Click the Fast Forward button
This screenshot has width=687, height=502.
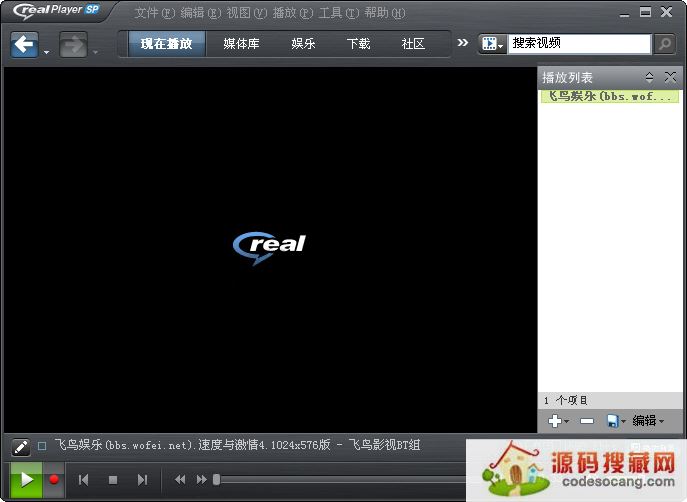point(201,480)
